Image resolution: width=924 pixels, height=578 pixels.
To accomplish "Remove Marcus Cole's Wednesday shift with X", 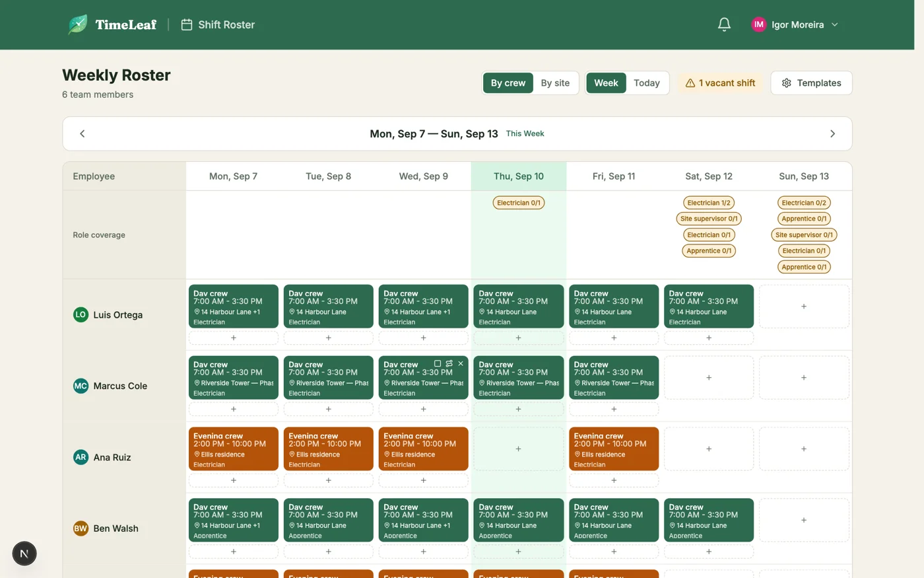I will click(461, 363).
